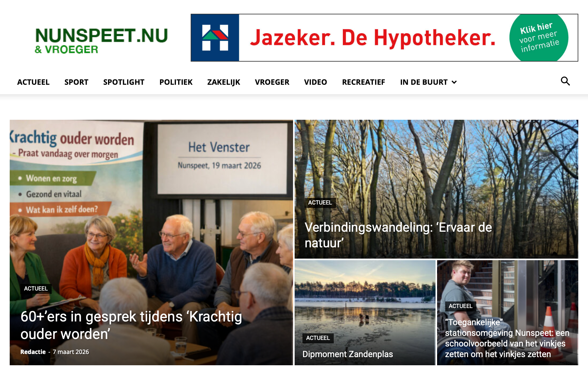Open the Actueel menu item
The image size is (588, 374).
click(x=33, y=82)
